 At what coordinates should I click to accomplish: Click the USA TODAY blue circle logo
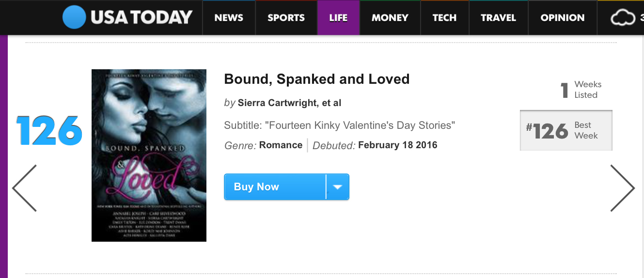click(x=74, y=17)
